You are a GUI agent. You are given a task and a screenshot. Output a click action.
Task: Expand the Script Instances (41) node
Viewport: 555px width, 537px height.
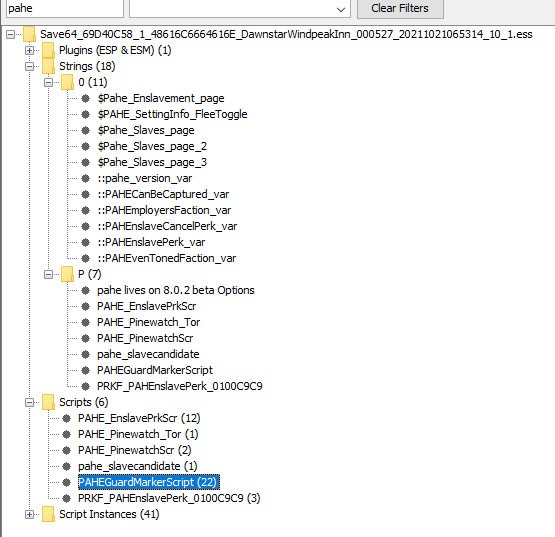[30, 514]
